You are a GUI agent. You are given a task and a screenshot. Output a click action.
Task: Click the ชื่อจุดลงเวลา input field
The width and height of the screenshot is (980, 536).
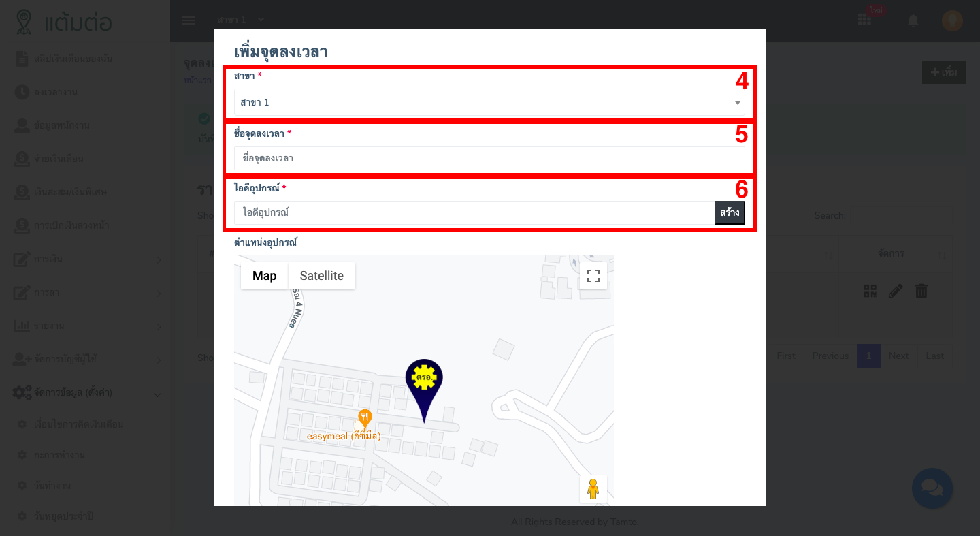click(489, 158)
